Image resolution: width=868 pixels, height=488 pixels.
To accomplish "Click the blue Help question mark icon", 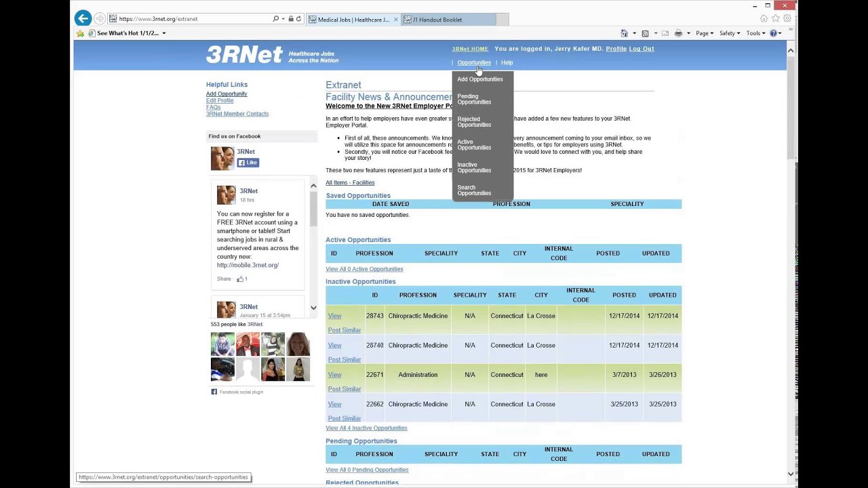I will point(773,33).
